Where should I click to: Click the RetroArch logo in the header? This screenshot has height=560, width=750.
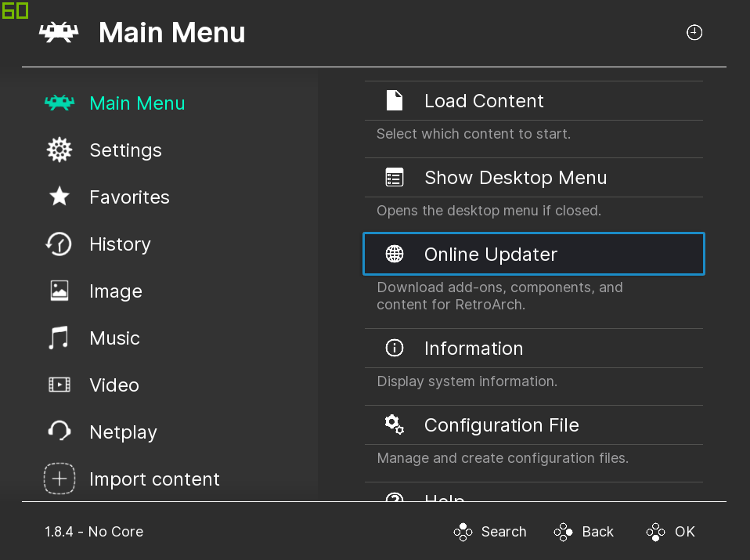point(59,33)
